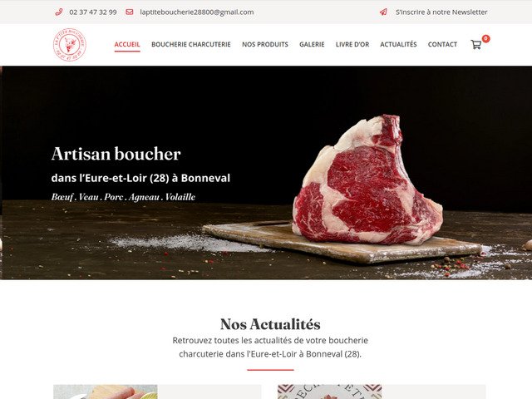Open the left news article thumbnail
Image resolution: width=532 pixels, height=399 pixels.
tap(106, 392)
